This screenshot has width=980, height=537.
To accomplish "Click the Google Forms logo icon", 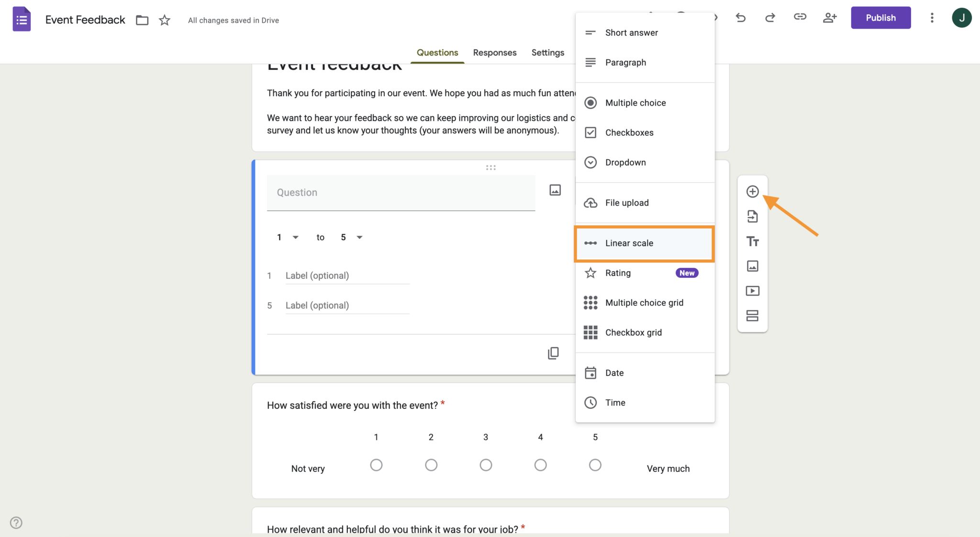I will [x=21, y=19].
